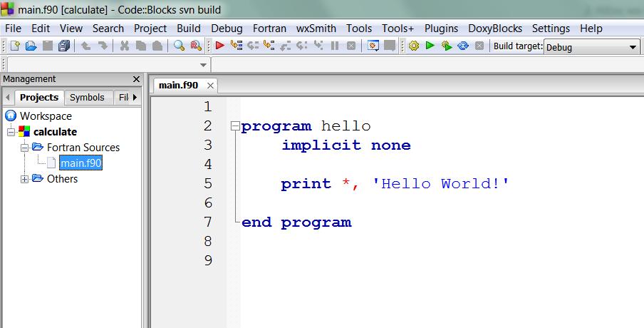Viewport: 644px width, 328px height.
Task: Select main.f90 in project tree
Action: pos(81,163)
